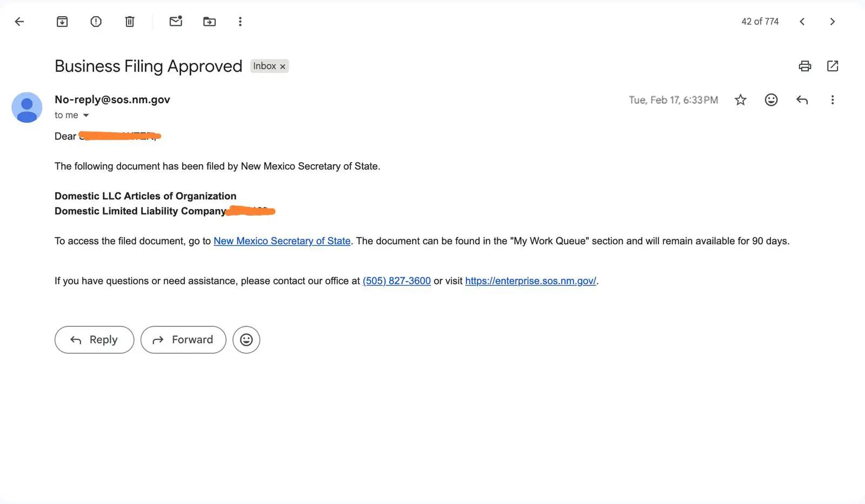Open the message three-dot options menu
865x504 pixels.
[x=833, y=100]
